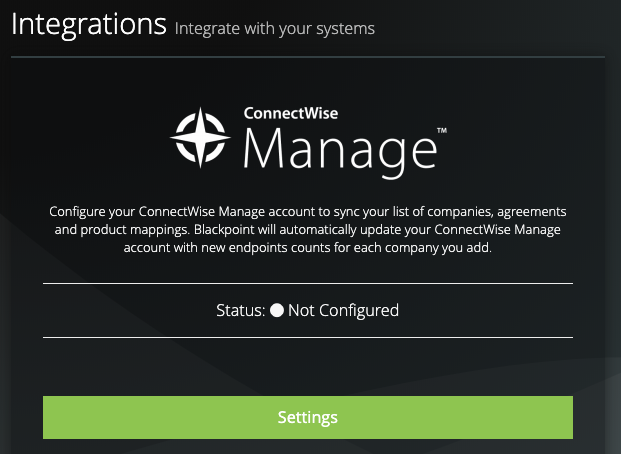
Task: Click the white status indicator dot
Action: 277,310
